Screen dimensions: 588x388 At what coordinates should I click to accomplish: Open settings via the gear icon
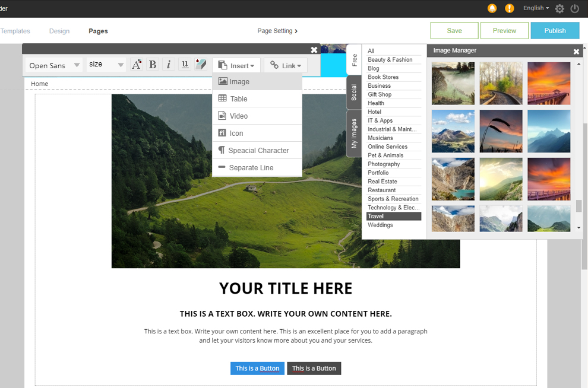[559, 8]
